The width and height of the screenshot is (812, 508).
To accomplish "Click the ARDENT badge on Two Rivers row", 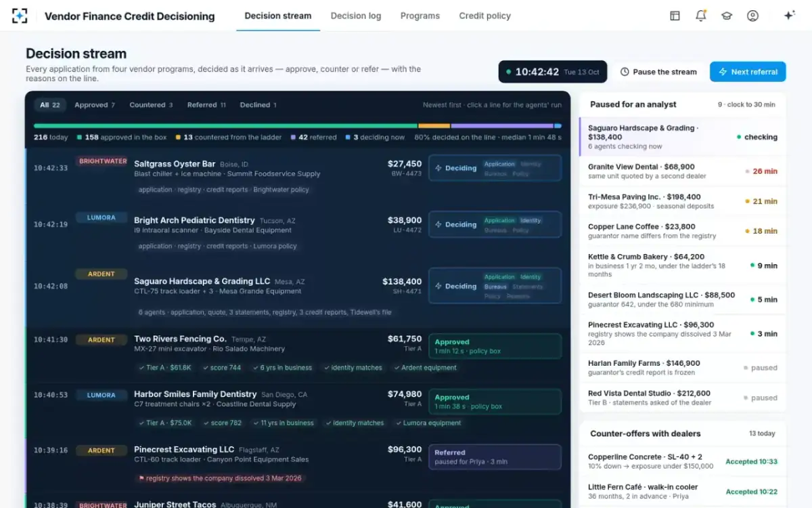I will [x=101, y=339].
